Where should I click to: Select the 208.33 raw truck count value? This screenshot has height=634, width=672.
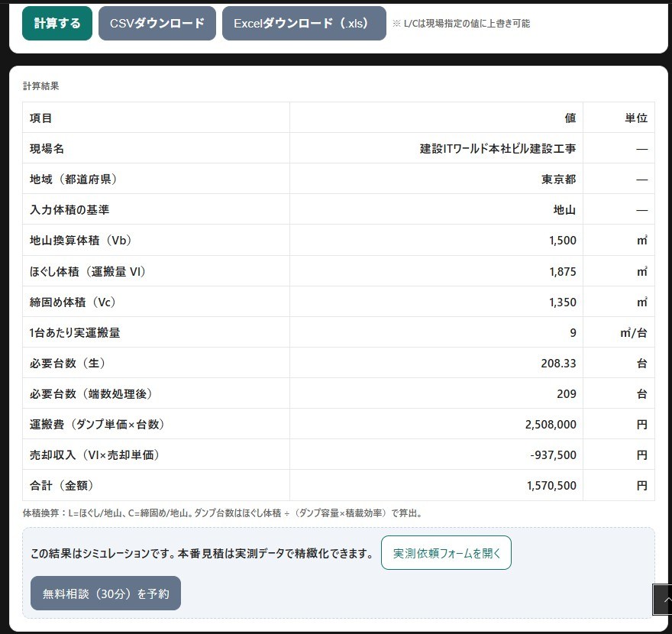pyautogui.click(x=558, y=363)
